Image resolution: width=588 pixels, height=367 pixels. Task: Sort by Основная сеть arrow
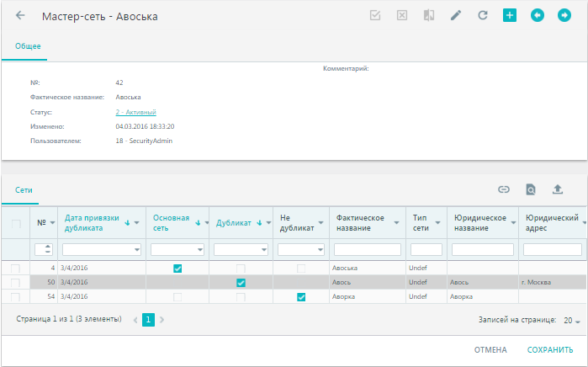198,223
